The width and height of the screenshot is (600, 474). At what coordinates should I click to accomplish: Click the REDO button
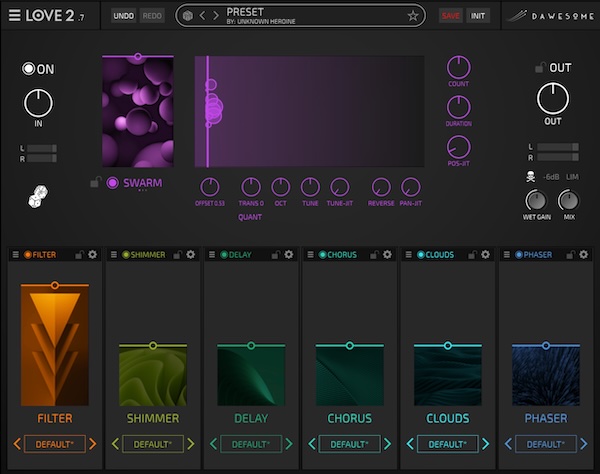pos(152,16)
